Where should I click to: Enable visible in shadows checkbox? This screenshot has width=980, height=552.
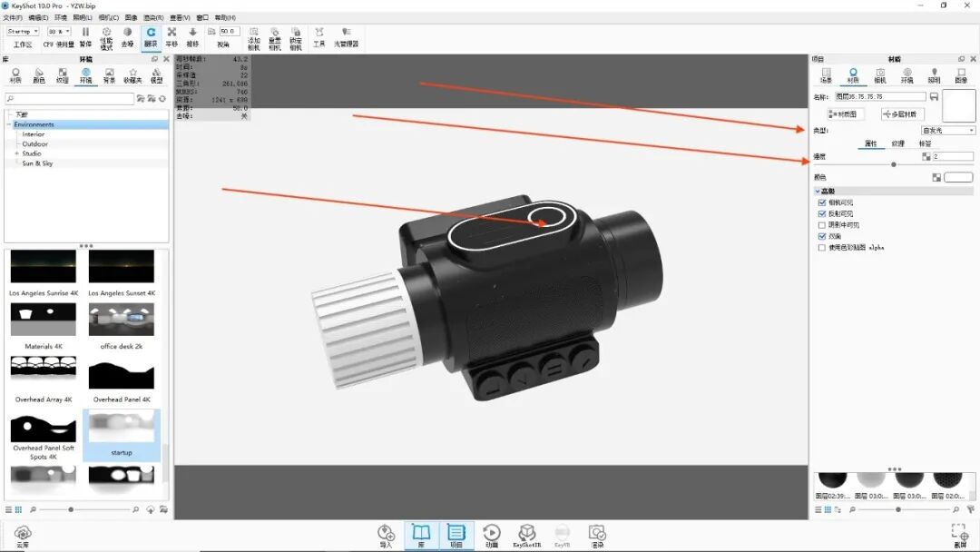click(821, 223)
